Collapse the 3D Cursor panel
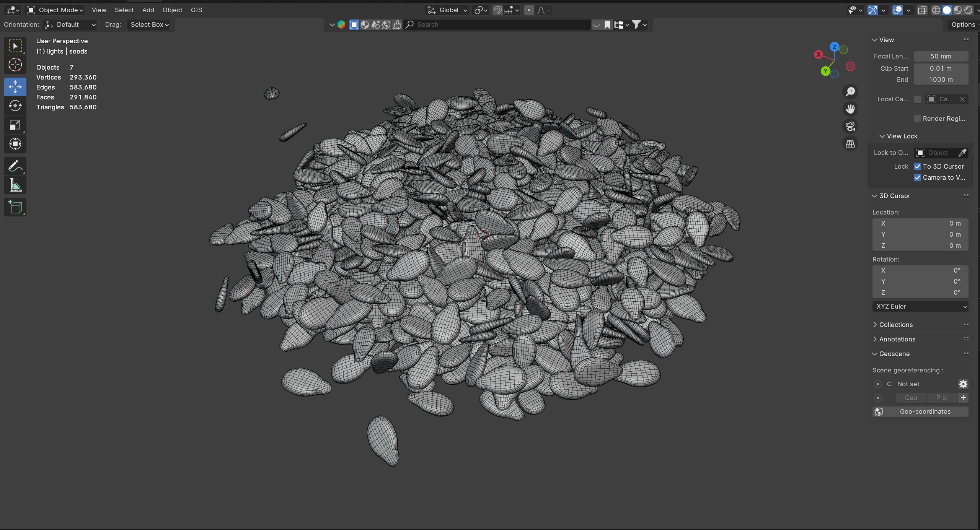Image resolution: width=980 pixels, height=530 pixels. click(894, 196)
